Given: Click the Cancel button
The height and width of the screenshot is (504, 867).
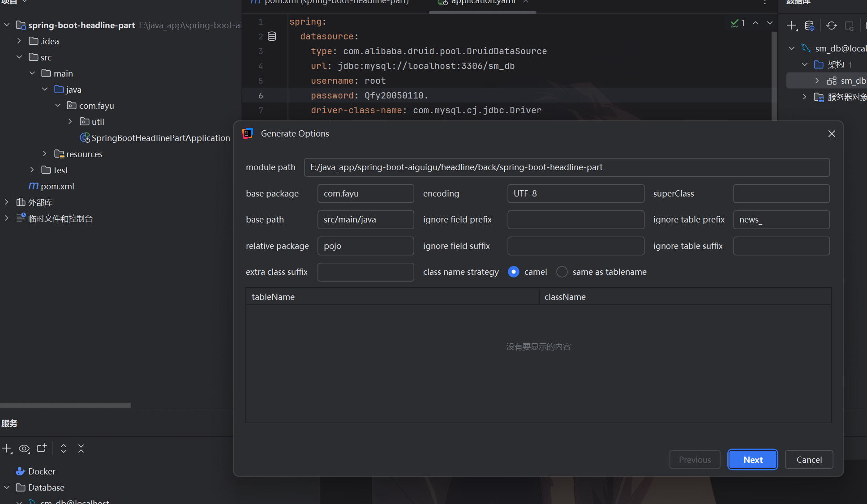Looking at the screenshot, I should (809, 460).
